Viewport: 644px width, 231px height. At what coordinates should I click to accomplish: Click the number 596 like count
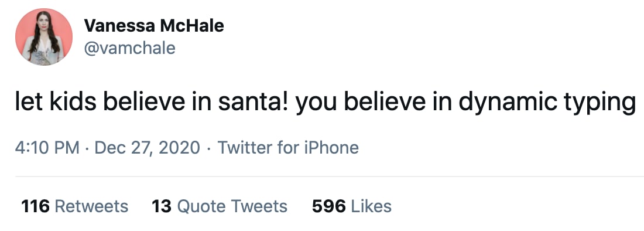328,206
